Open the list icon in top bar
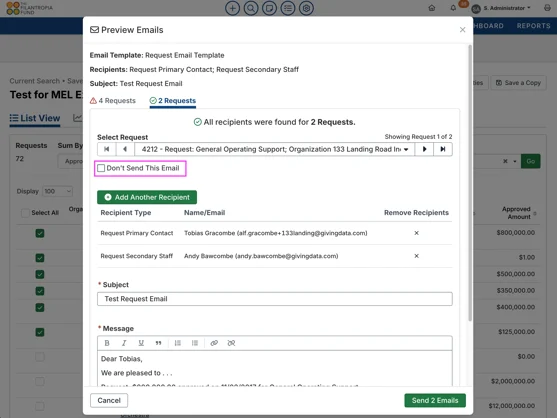 (288, 8)
